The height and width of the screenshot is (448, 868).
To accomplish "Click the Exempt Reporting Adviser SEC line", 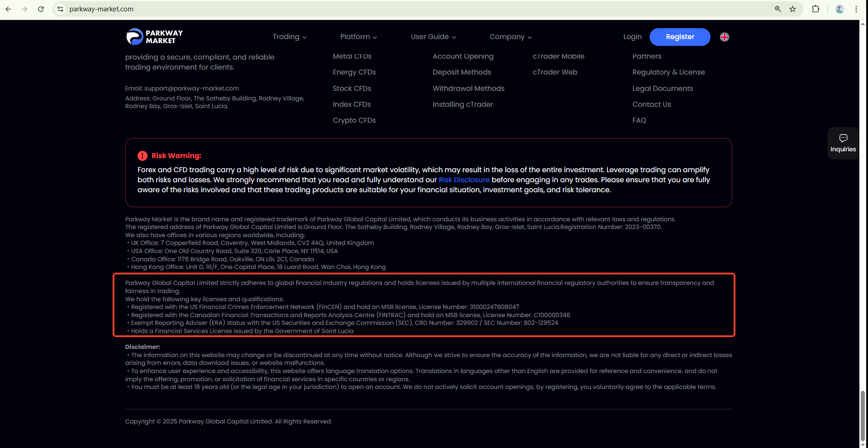I will pos(343,323).
